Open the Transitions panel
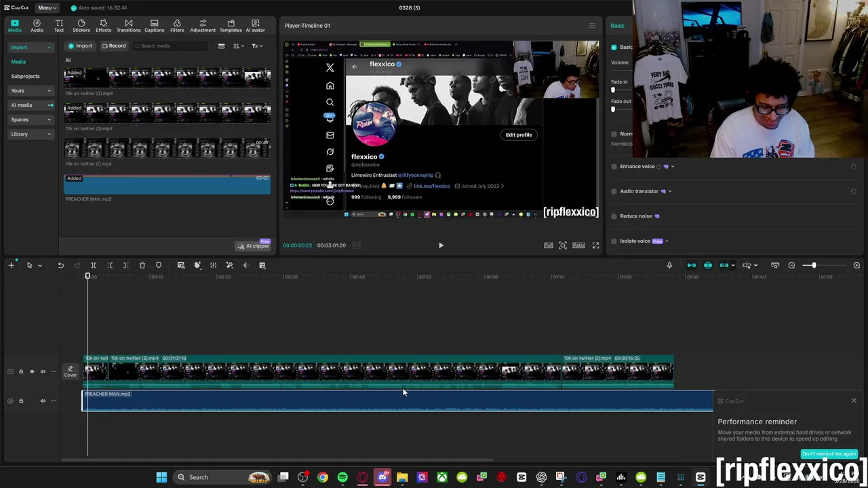This screenshot has width=868, height=488. point(128,26)
